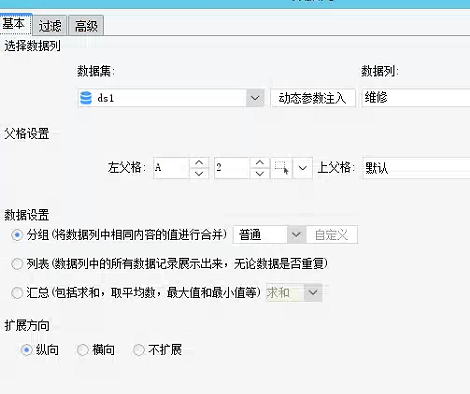470x394 pixels.
Task: Click the 左父格 column field A
Action: (171, 168)
